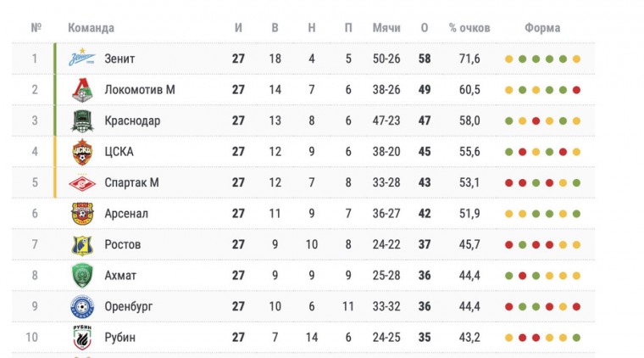Sort table by Мячи column header
This screenshot has width=644, height=358.
coord(386,28)
